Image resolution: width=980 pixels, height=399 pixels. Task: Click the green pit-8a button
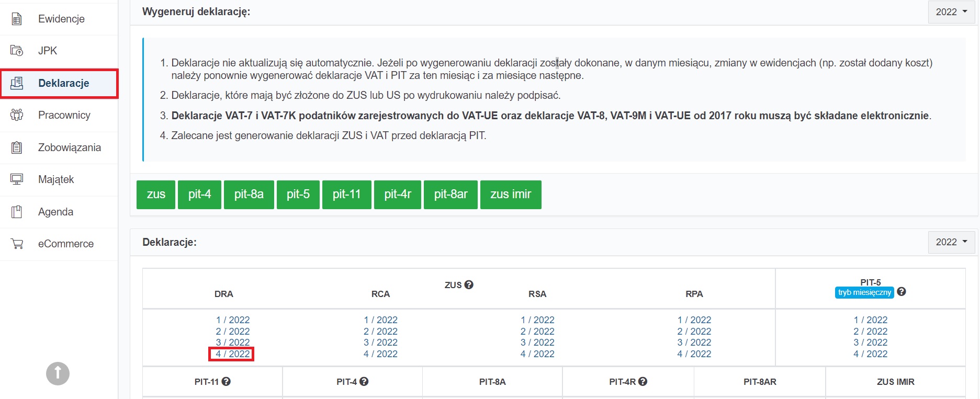pos(249,195)
